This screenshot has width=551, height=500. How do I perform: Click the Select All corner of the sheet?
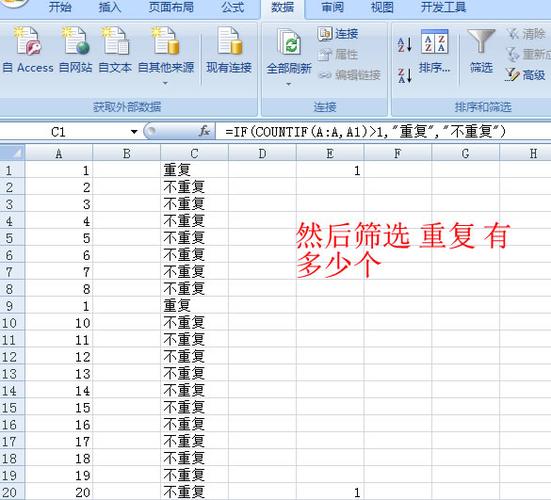[12, 153]
